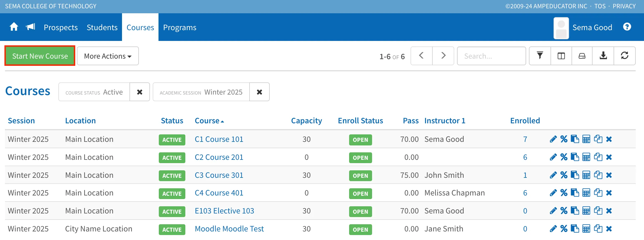Switch to the Prospects tab
Image resolution: width=644 pixels, height=240 pixels.
click(x=61, y=27)
